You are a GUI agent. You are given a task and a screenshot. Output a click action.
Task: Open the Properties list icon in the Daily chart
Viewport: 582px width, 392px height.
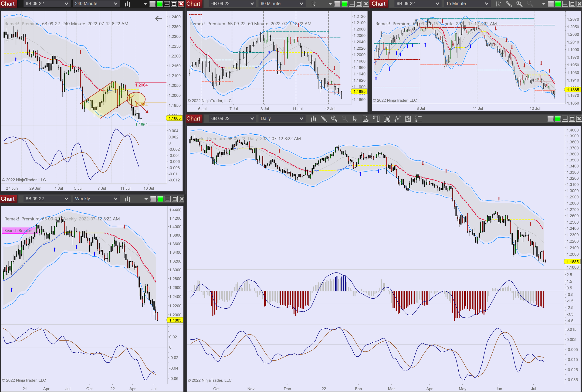click(x=418, y=119)
